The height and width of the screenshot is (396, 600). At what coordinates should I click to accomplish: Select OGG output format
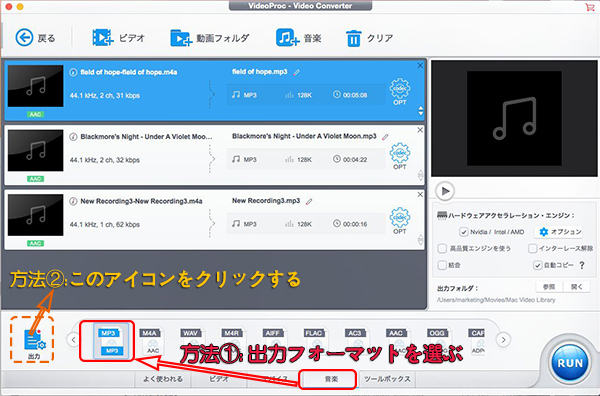pos(439,341)
